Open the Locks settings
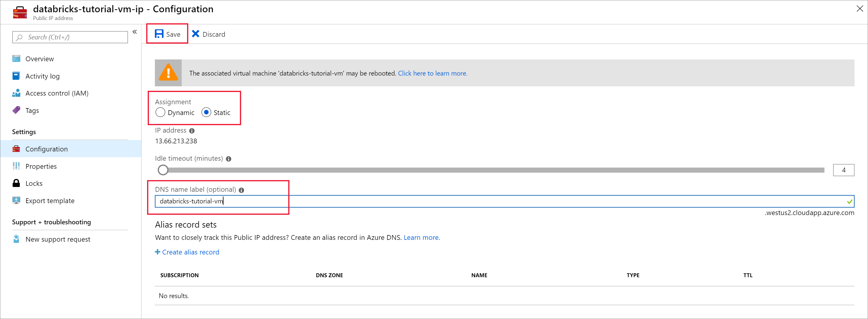The width and height of the screenshot is (868, 319). (x=34, y=183)
